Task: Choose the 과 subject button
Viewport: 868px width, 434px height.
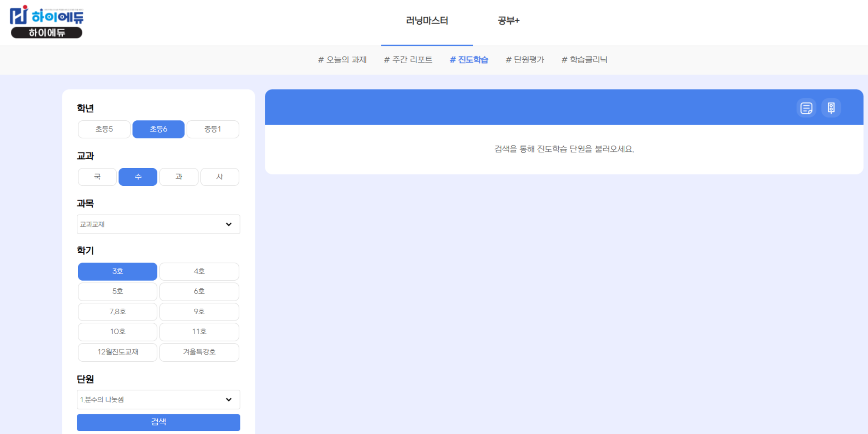Action: [x=179, y=177]
